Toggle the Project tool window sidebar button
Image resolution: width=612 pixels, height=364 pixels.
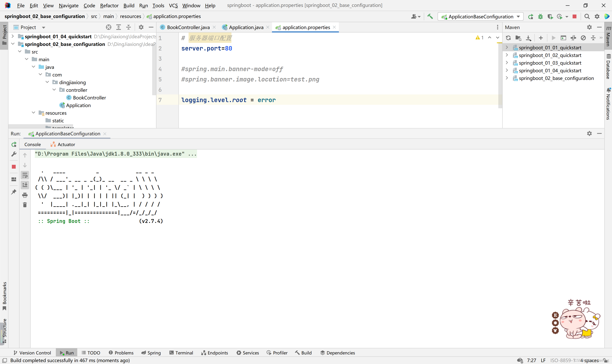pyautogui.click(x=4, y=35)
